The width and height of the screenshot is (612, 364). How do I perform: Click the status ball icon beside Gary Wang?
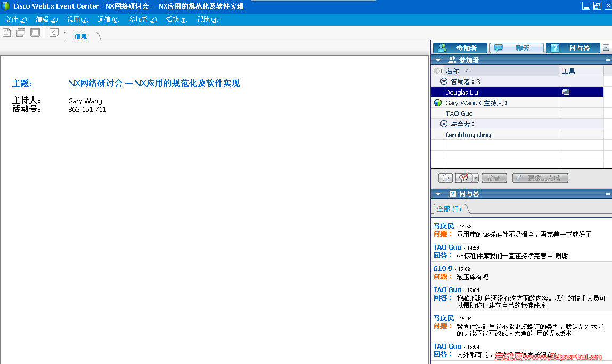437,103
